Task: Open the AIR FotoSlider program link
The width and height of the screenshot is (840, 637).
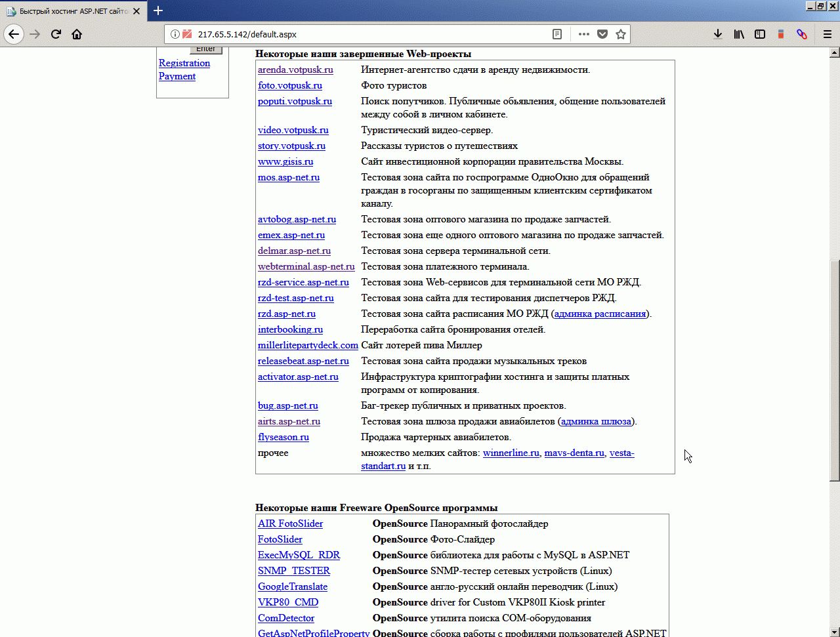Action: pos(290,524)
